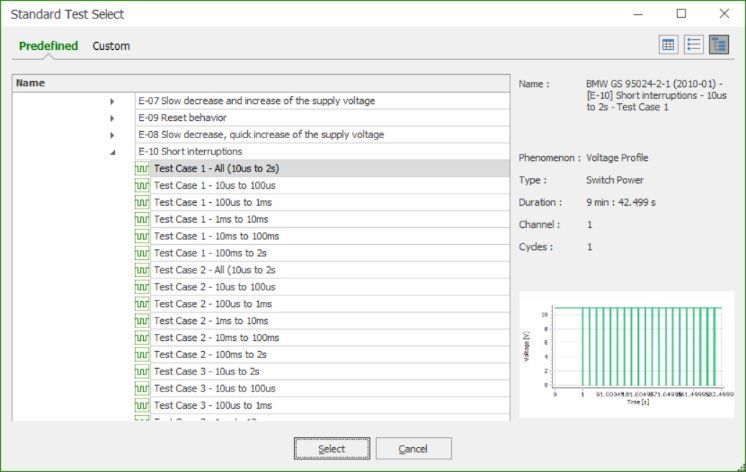Image resolution: width=746 pixels, height=472 pixels.
Task: Expand the E-07 Slow decrease and increase node
Action: click(112, 101)
